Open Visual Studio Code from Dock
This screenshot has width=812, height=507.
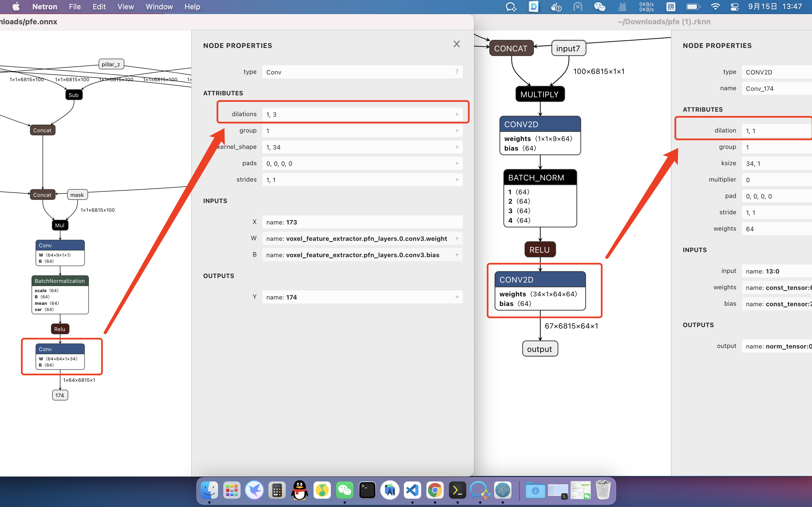pos(412,490)
